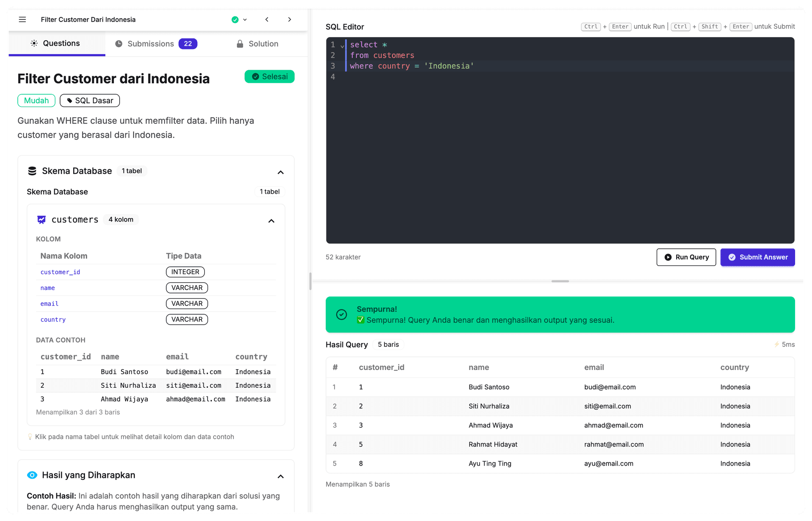Navigate back using the left arrow icon
Image resolution: width=812 pixels, height=521 pixels.
pyautogui.click(x=267, y=19)
